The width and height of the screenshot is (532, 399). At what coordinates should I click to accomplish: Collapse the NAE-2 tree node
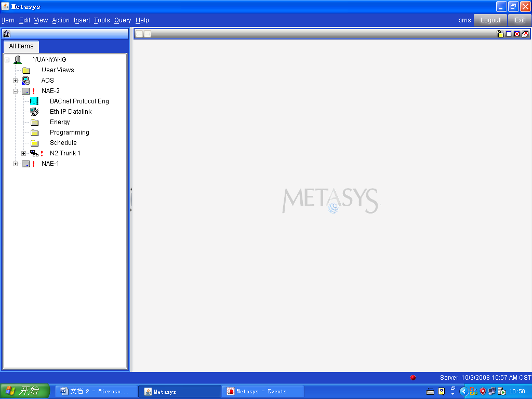[16, 91]
